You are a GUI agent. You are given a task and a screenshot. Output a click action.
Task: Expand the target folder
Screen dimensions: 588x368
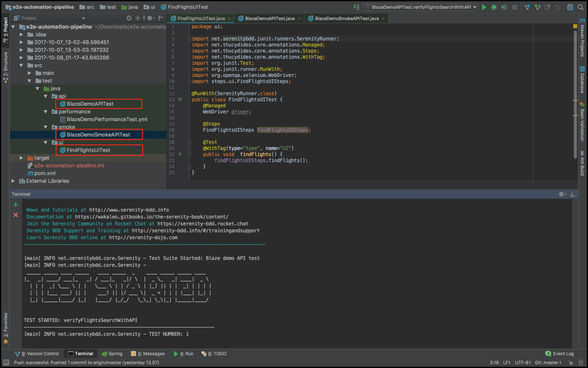click(x=21, y=158)
